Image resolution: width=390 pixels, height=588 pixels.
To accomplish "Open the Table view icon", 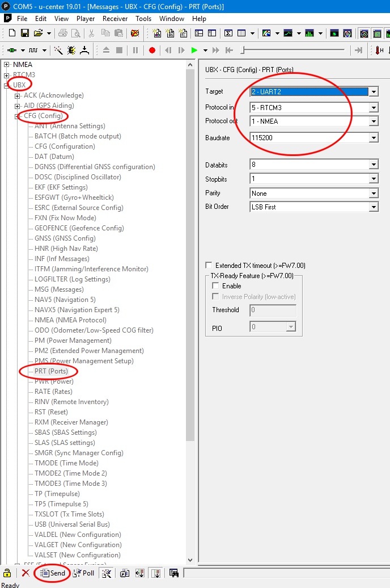I will click(241, 33).
